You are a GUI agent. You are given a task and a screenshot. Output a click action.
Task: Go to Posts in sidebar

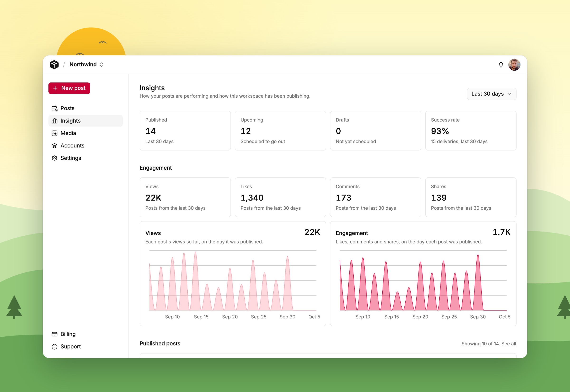(85, 108)
